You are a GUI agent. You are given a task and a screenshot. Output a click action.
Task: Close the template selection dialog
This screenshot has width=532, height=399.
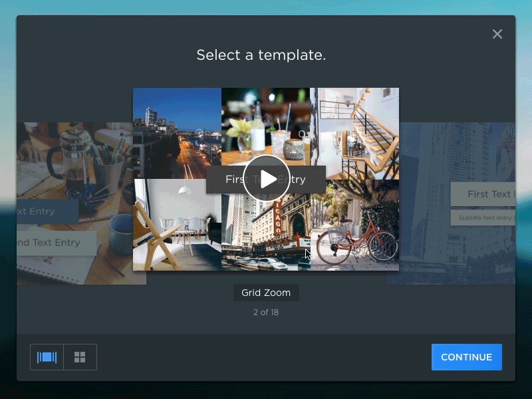click(x=497, y=34)
